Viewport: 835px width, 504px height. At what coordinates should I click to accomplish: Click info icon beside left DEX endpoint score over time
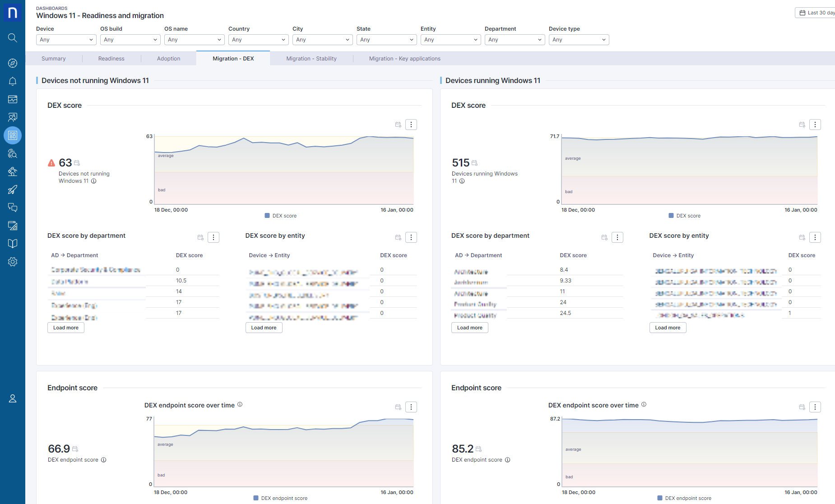pyautogui.click(x=240, y=404)
